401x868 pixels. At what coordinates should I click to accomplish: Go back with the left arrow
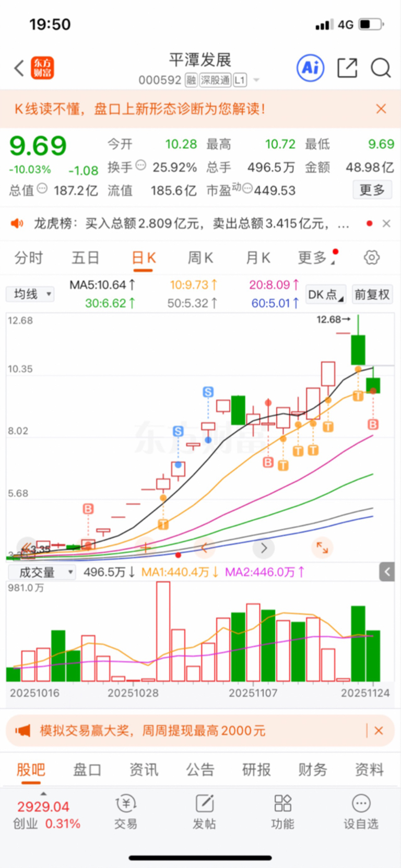(x=19, y=68)
